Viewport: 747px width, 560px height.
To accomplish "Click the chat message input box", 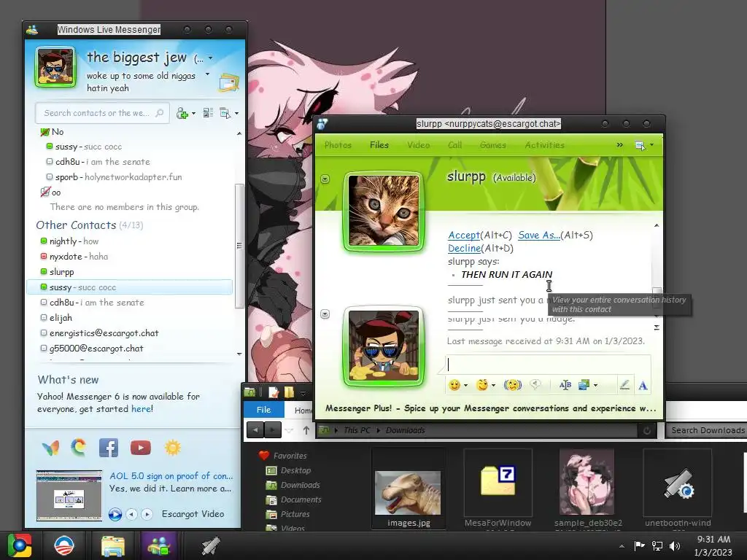I will tap(548, 365).
